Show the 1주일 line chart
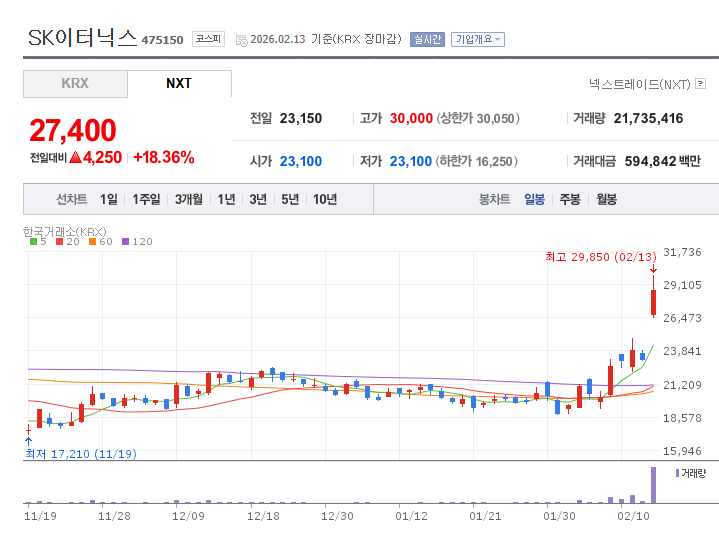Viewport: 719px width, 535px height. pyautogui.click(x=146, y=199)
